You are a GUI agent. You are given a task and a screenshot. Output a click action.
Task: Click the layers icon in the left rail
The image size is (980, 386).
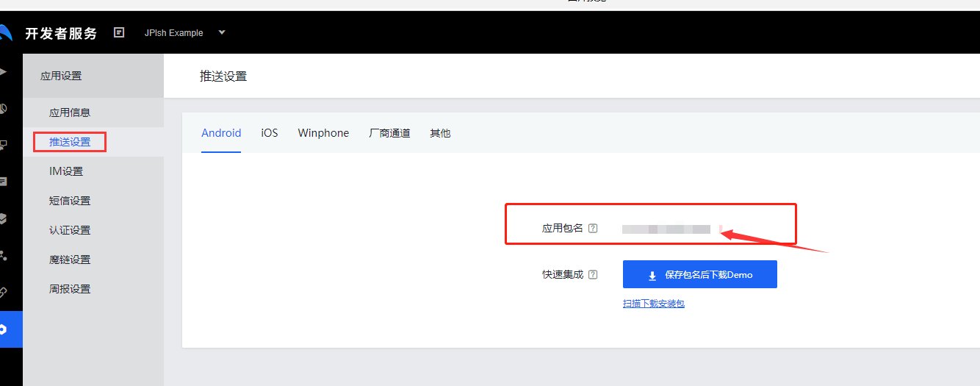[x=4, y=218]
